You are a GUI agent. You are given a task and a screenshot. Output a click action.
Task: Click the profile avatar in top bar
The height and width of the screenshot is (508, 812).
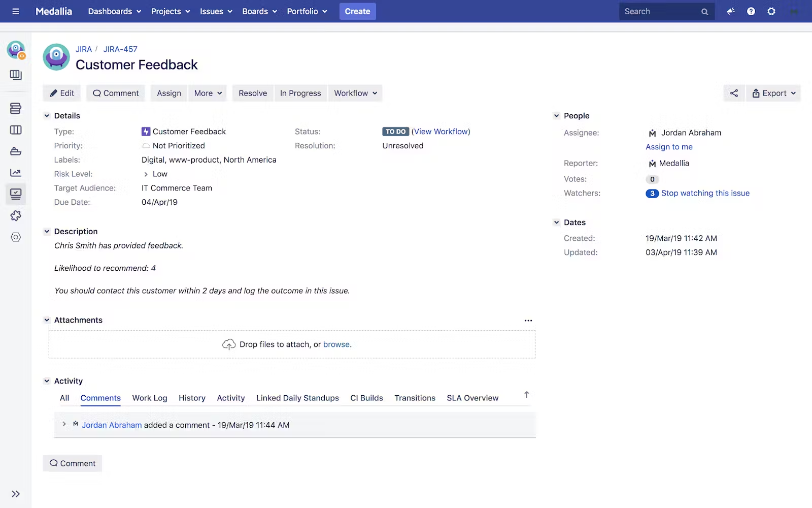pos(793,11)
